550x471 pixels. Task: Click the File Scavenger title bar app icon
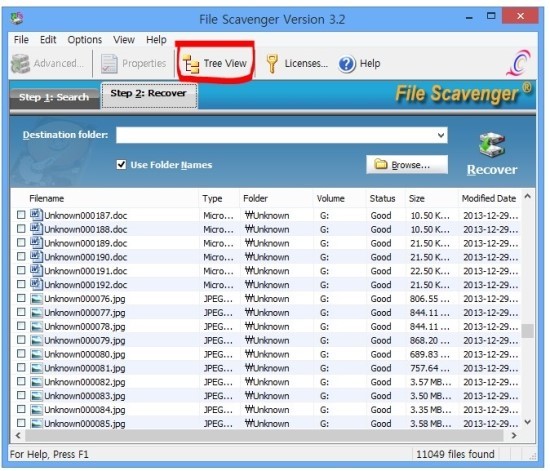[17, 18]
